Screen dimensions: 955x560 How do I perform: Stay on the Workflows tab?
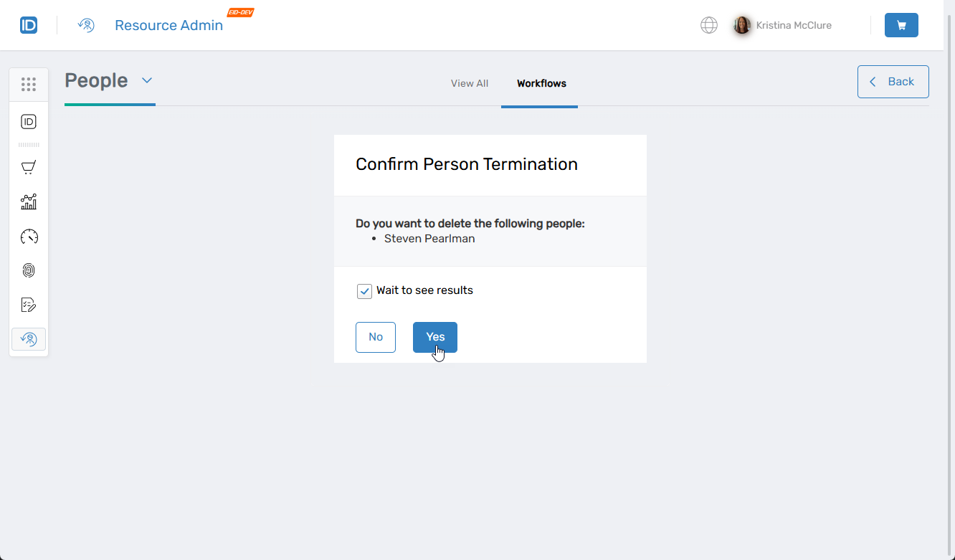tap(541, 83)
